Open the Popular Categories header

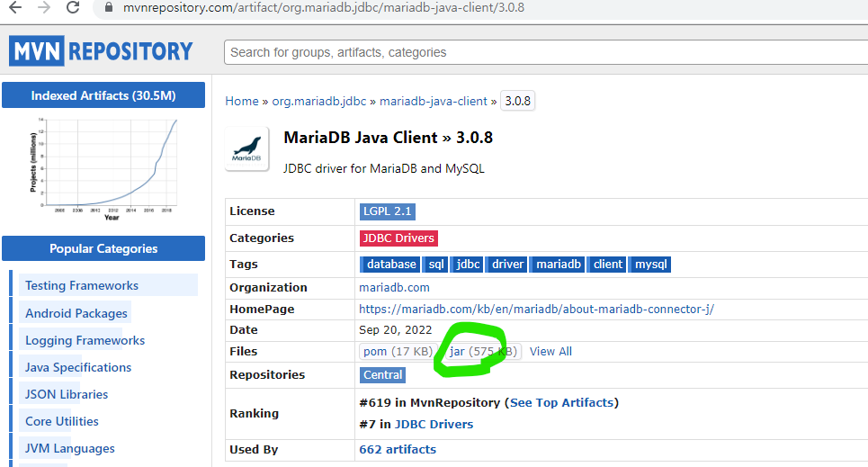tap(103, 248)
